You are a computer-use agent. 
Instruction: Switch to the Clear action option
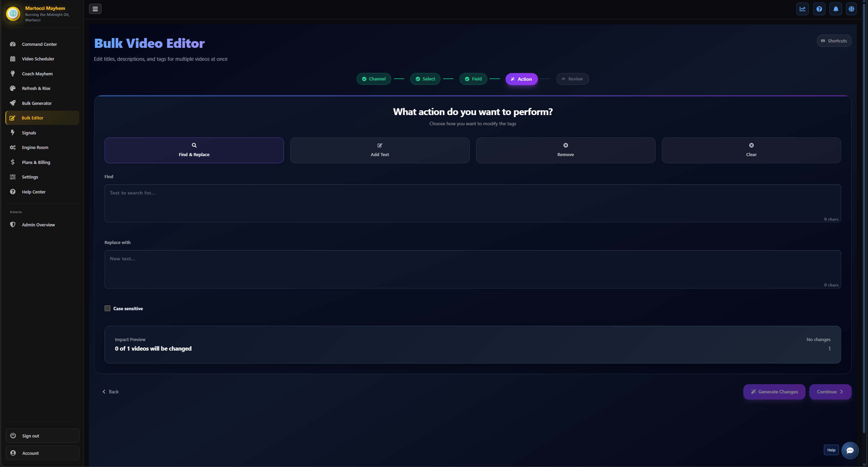(751, 150)
